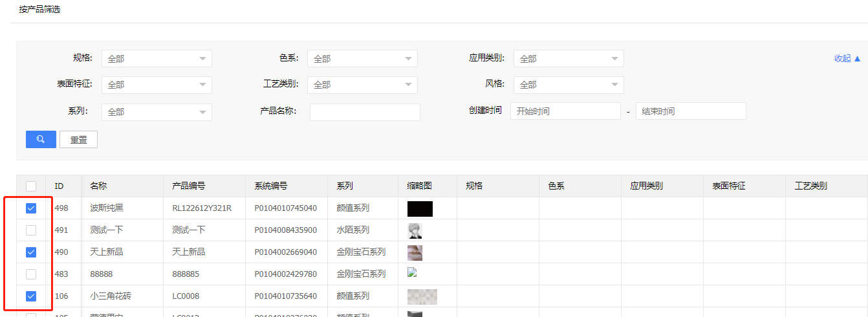The width and height of the screenshot is (868, 317).
Task: Click 水陌系列 series cell
Action: coord(353,230)
